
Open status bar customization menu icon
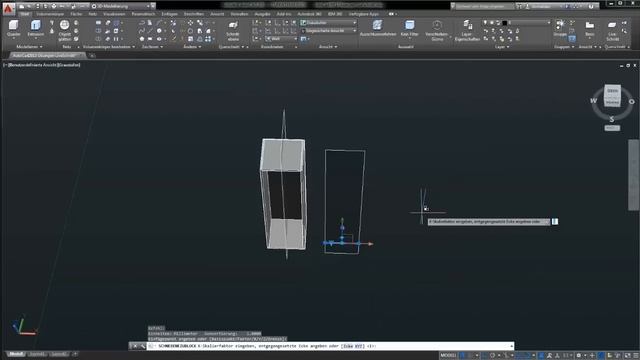[635, 356]
